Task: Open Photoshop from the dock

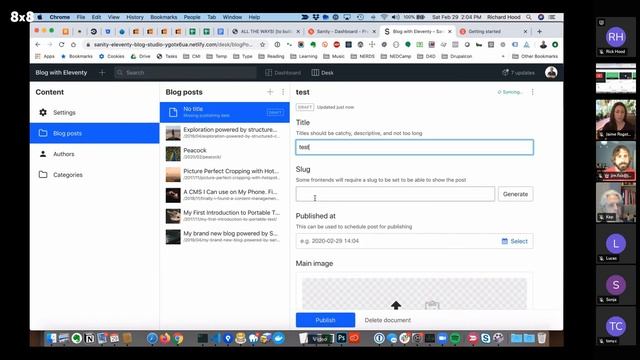Action: (x=341, y=338)
